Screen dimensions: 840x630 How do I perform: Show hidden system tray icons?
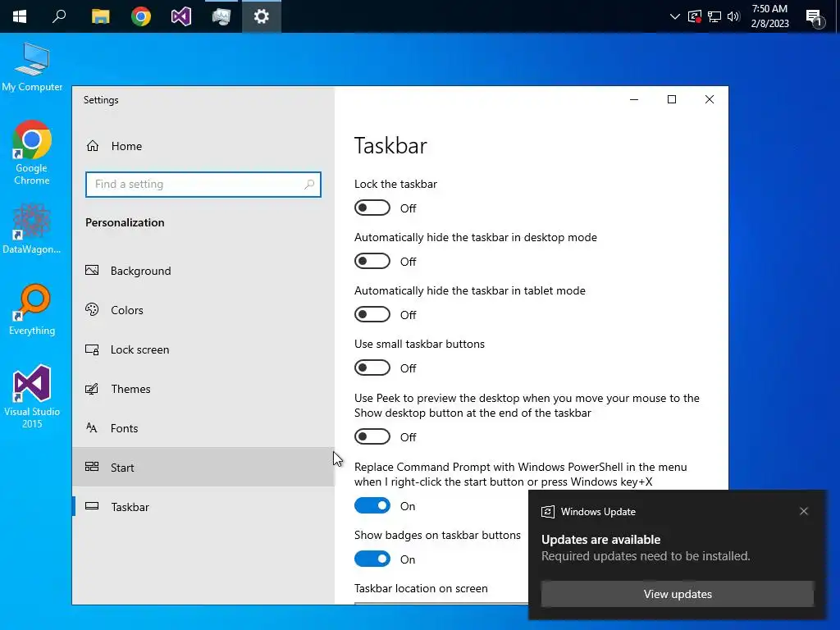pos(675,16)
